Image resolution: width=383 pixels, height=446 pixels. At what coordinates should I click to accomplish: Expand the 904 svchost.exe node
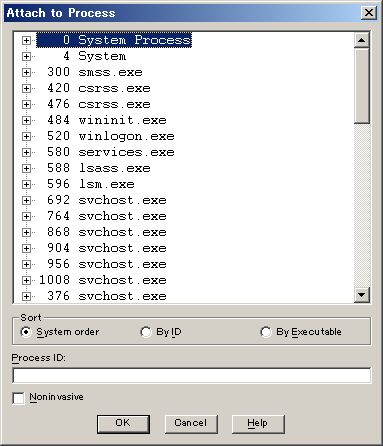click(26, 248)
